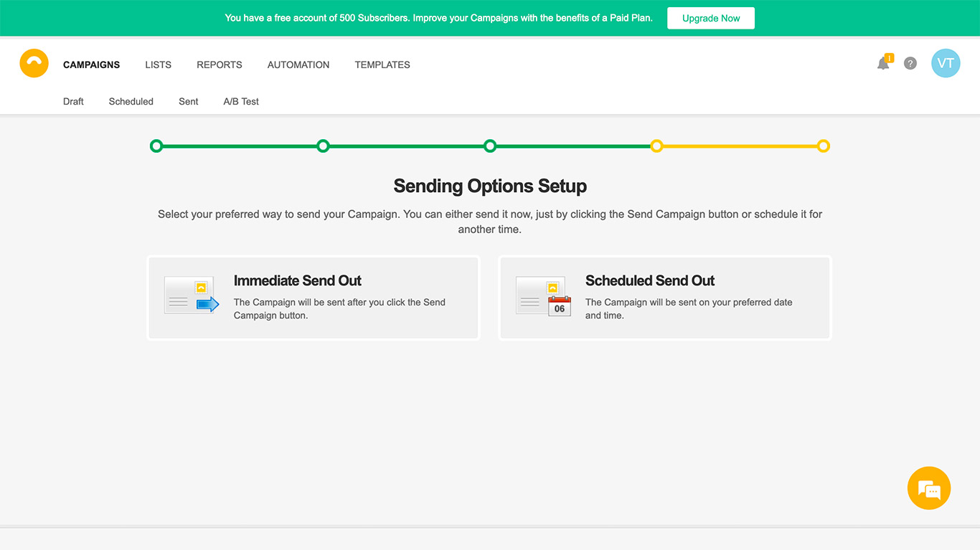Click the Scheduled Send Out description text
Screen dimensions: 980x550
[x=689, y=308]
